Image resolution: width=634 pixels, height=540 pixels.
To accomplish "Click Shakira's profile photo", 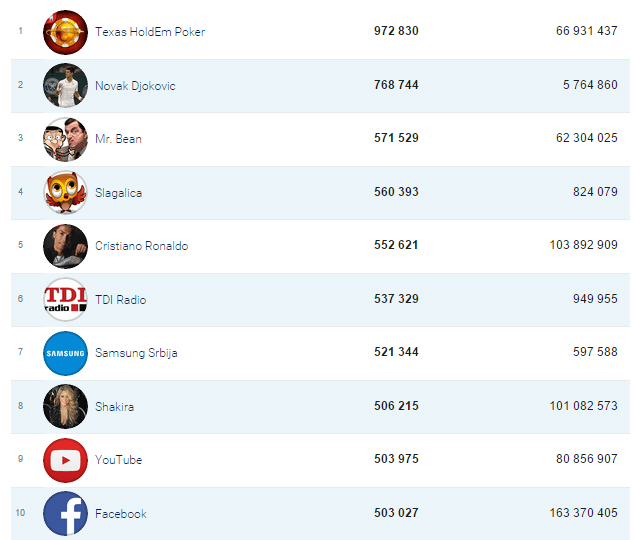I will (x=65, y=407).
